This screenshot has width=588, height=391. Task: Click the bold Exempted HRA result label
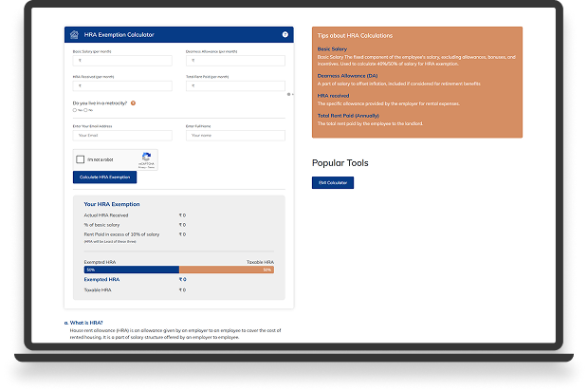[x=101, y=280]
